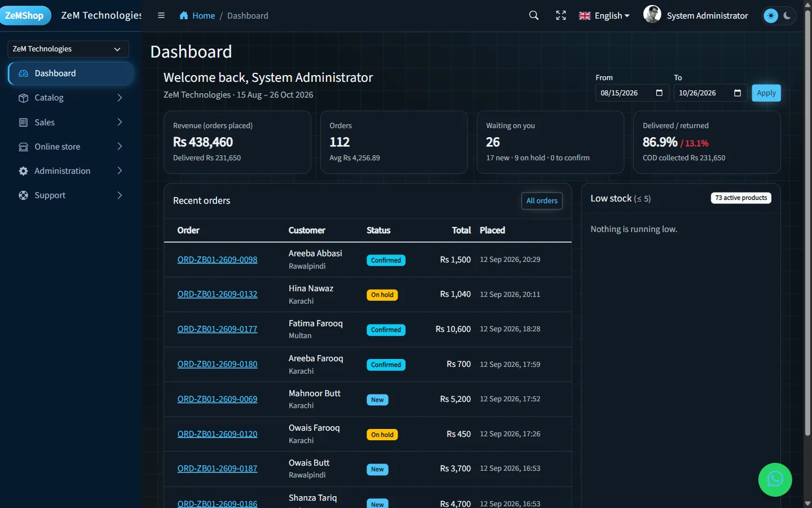812x508 pixels.
Task: Click the Administration gear icon
Action: coord(23,171)
